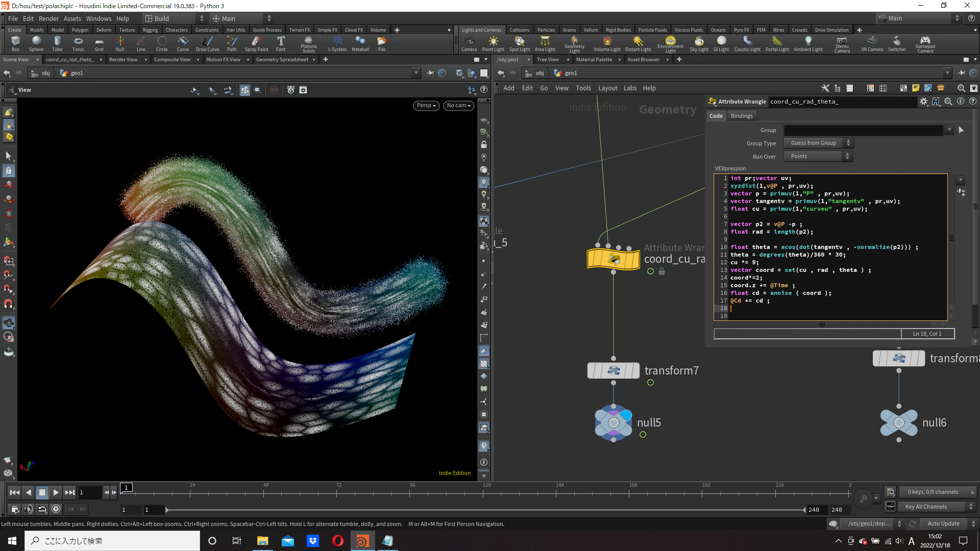
Task: Choose the Tube shelf tool
Action: pyautogui.click(x=57, y=44)
